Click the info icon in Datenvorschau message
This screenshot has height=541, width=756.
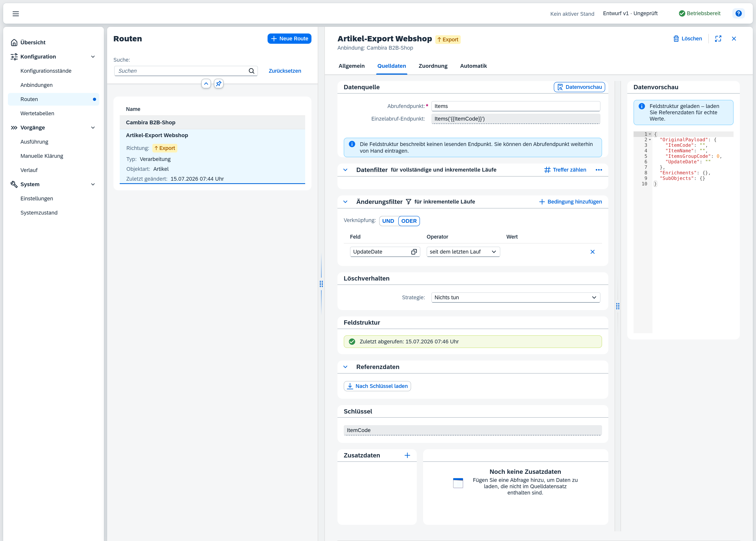pyautogui.click(x=641, y=106)
